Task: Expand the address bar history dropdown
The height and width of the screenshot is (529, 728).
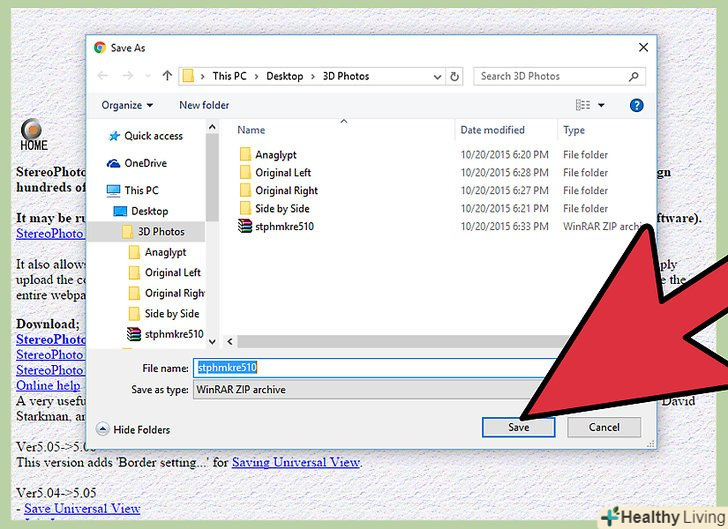Action: 437,77
